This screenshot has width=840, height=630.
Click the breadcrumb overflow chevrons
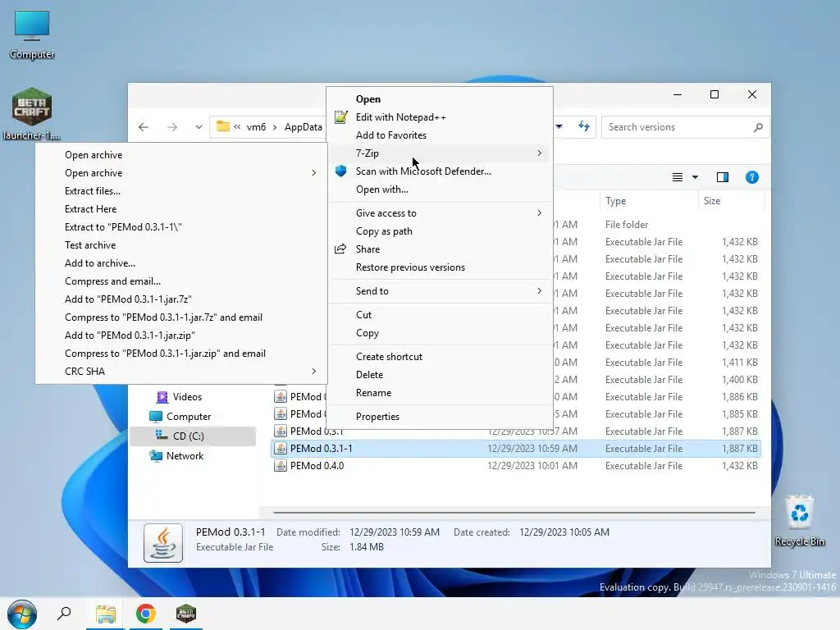tap(237, 127)
